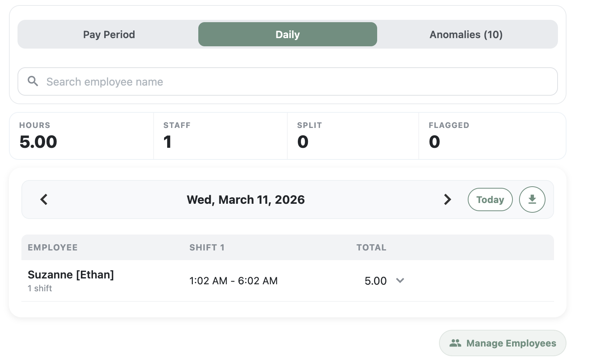598x364 pixels.
Task: Expand Suzanne's shift details chevron
Action: (x=400, y=280)
